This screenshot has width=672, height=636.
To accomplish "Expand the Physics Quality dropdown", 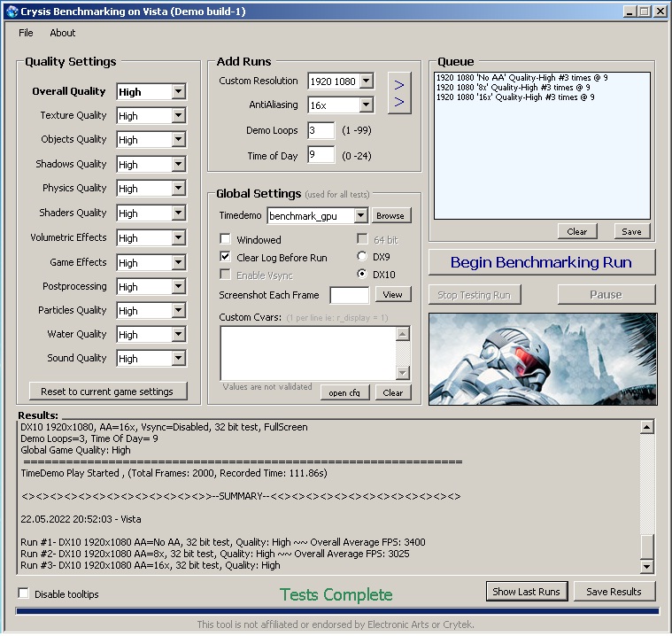I will [x=178, y=189].
